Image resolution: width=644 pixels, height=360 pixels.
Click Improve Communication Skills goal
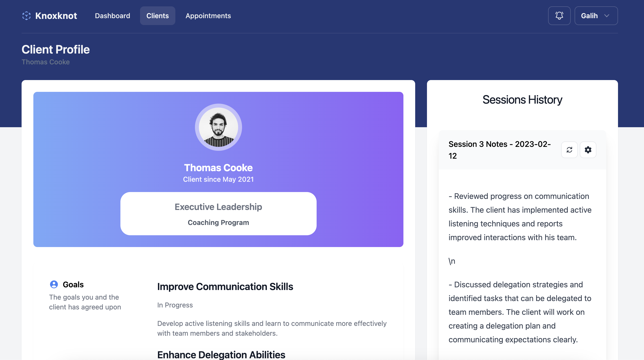[x=225, y=286]
